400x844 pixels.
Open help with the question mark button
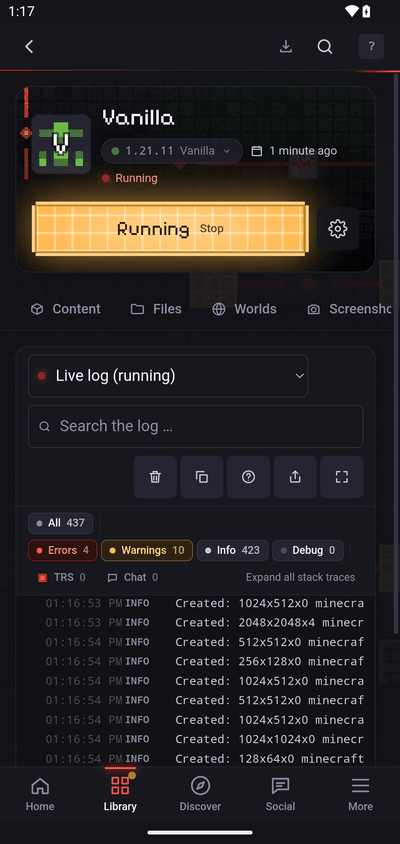371,46
